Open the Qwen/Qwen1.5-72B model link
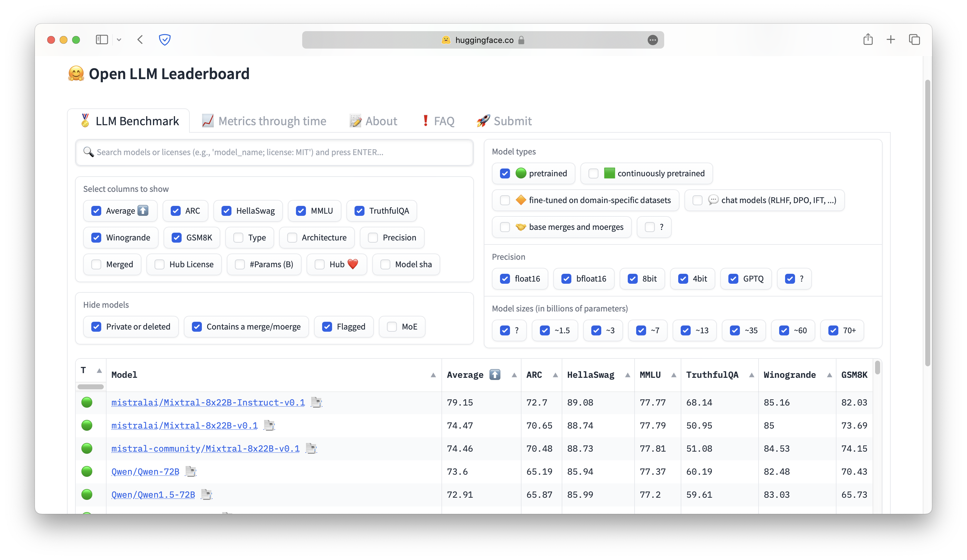The image size is (967, 560). point(153,494)
